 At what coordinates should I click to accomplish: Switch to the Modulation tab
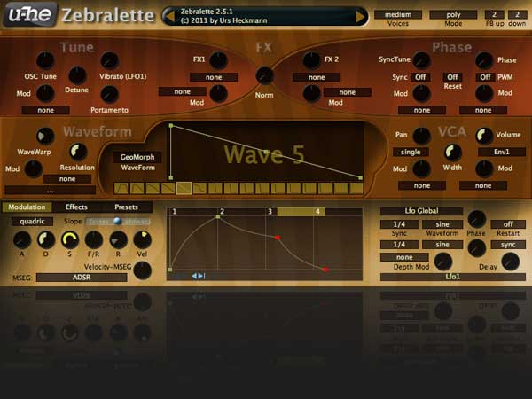(27, 207)
